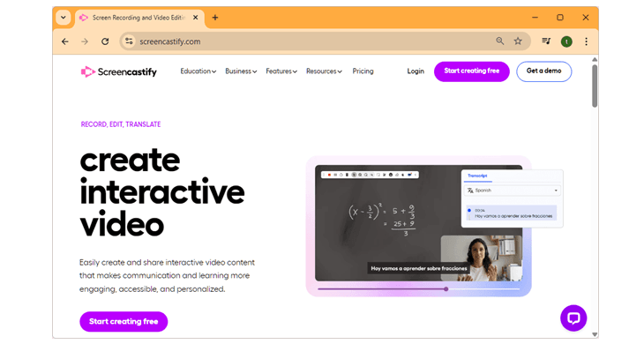644x344 pixels.
Task: Expand the Features menu
Action: pyautogui.click(x=281, y=71)
